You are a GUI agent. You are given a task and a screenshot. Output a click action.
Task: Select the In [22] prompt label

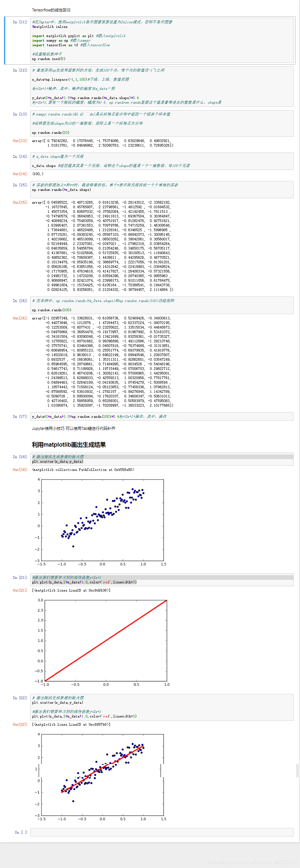pyautogui.click(x=20, y=698)
